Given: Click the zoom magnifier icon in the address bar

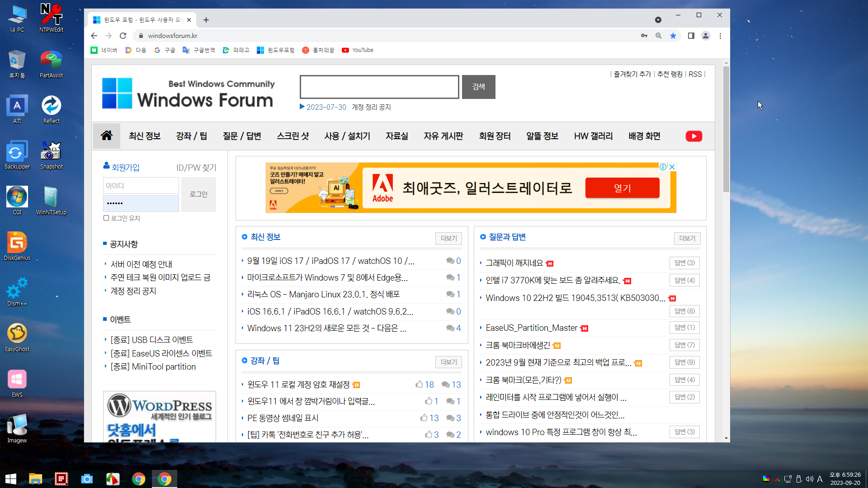Looking at the screenshot, I should [659, 36].
